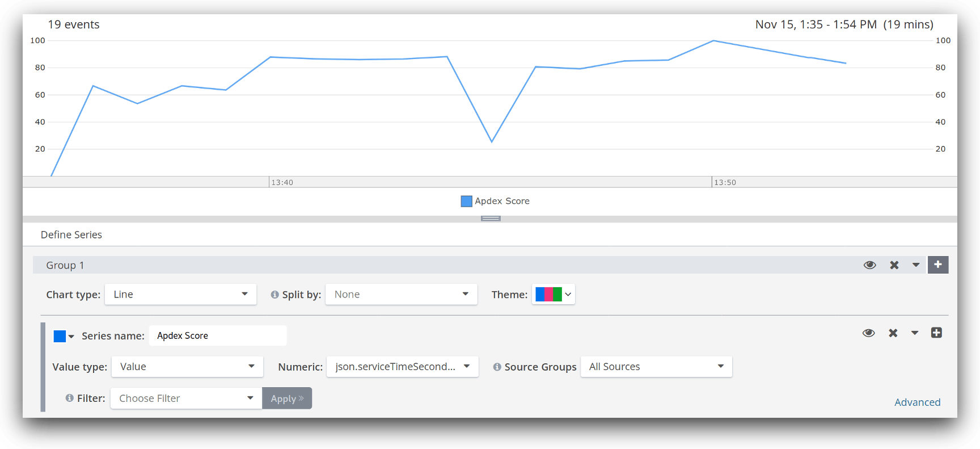This screenshot has width=980, height=449.
Task: Edit the Series name text field
Action: (218, 335)
